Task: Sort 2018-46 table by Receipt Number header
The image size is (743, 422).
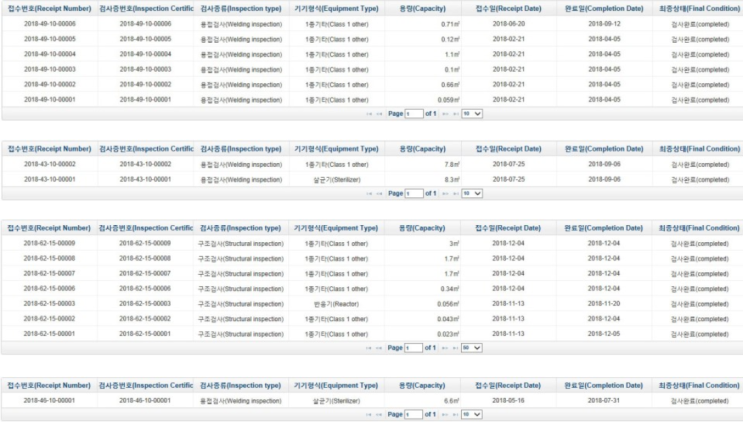Action: click(x=49, y=386)
